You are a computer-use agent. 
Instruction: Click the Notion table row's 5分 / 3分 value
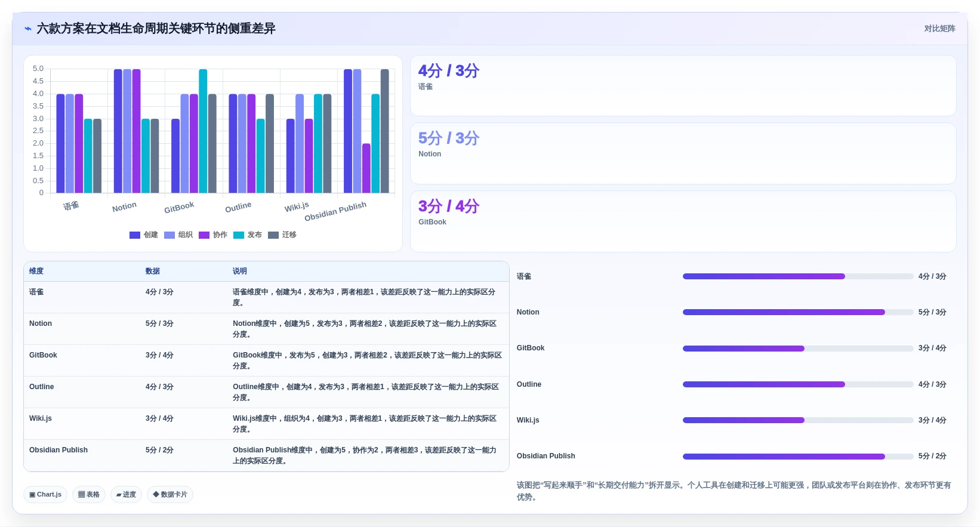tap(159, 323)
